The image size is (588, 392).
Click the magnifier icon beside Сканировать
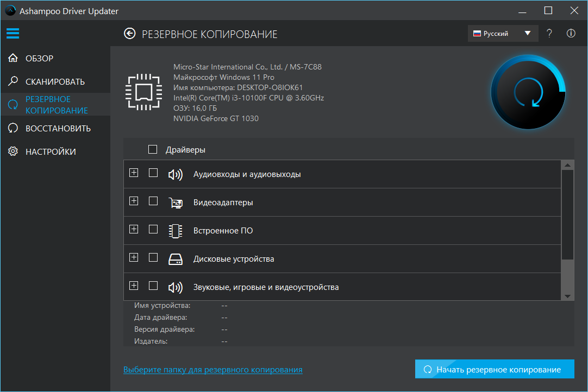[x=13, y=81]
